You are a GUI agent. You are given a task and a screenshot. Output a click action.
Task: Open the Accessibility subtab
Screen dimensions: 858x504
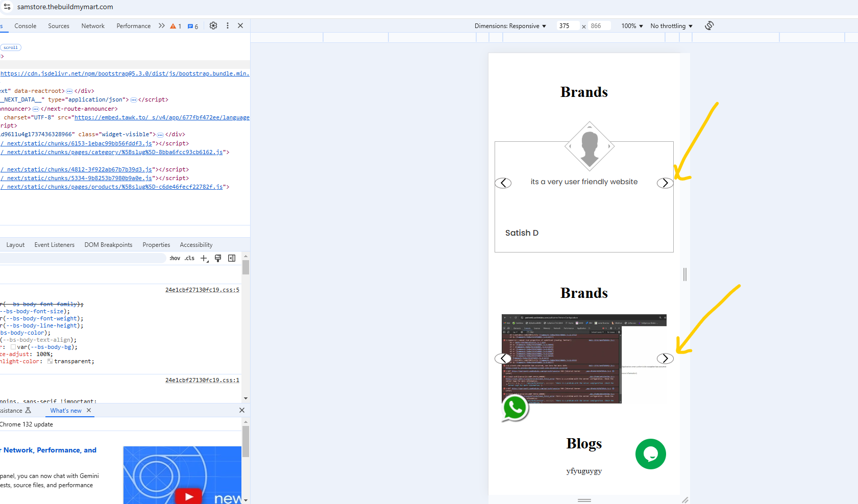pyautogui.click(x=196, y=245)
